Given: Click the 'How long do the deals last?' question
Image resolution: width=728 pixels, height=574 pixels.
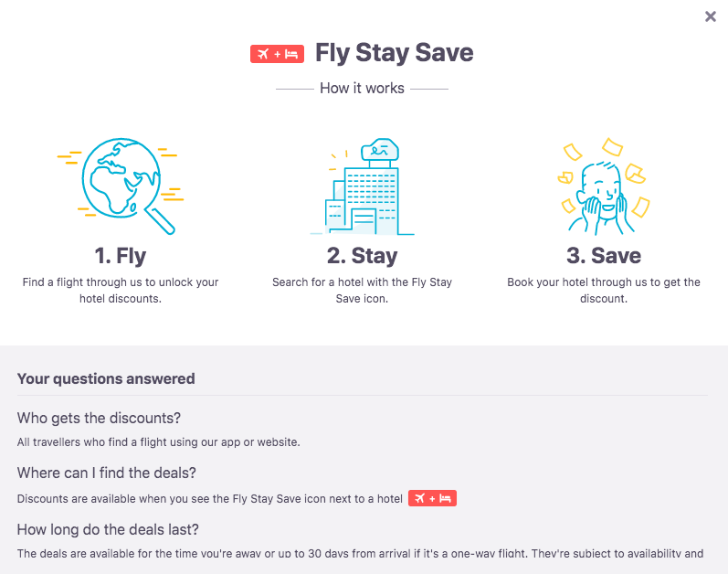Looking at the screenshot, I should (108, 529).
